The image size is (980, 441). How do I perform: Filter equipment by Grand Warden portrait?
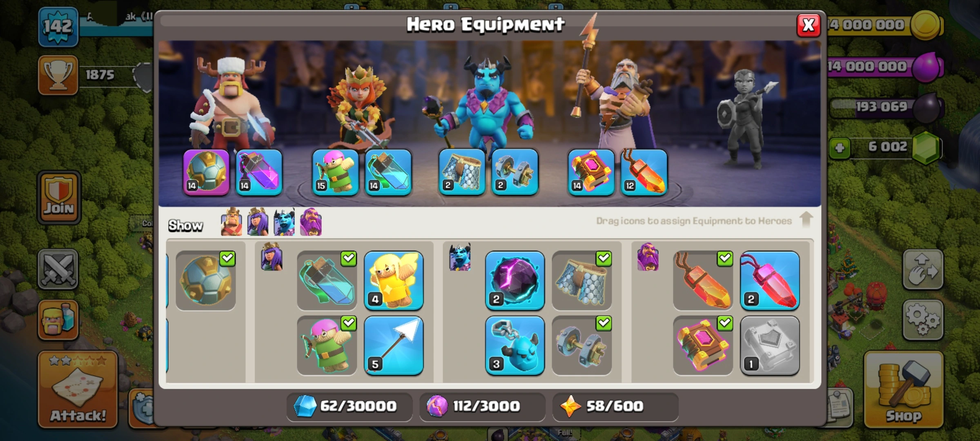[x=311, y=223]
